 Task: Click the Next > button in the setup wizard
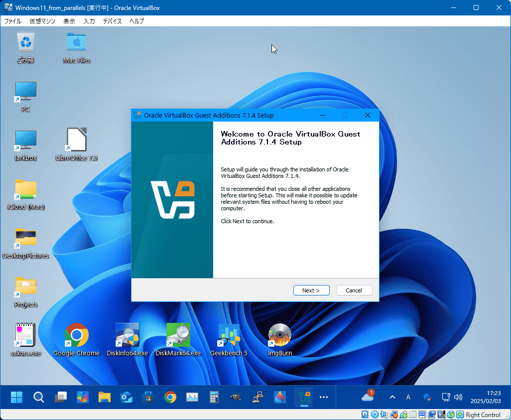click(311, 290)
